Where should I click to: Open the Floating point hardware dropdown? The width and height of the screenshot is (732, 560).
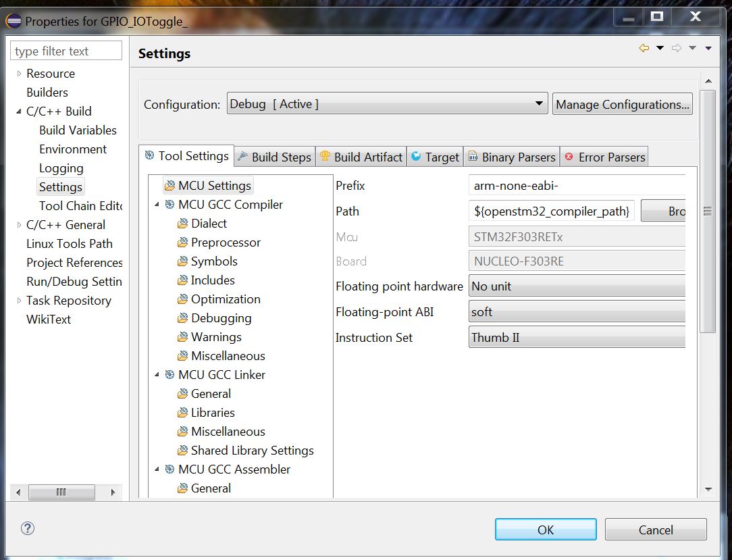click(x=577, y=286)
